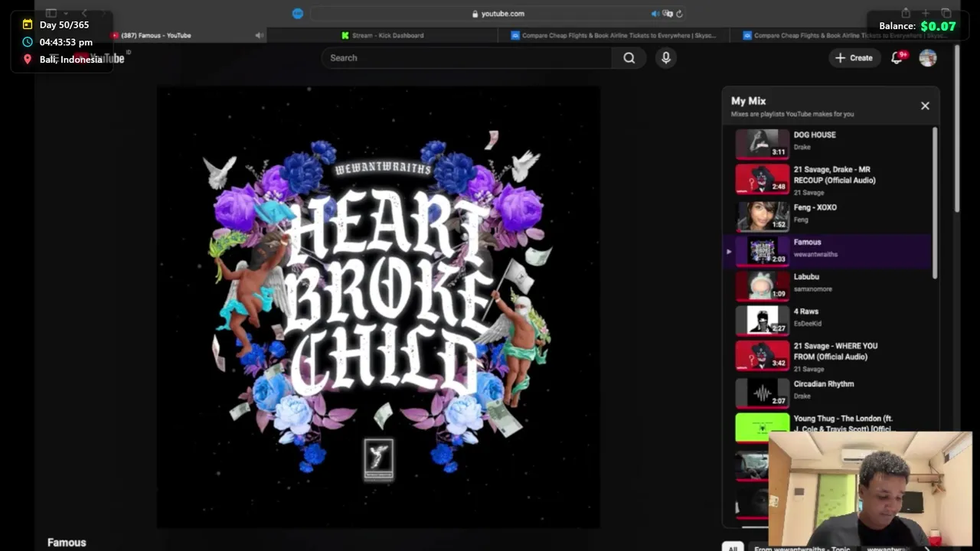The image size is (980, 551).
Task: Click the YouTube Search field
Action: [x=467, y=57]
